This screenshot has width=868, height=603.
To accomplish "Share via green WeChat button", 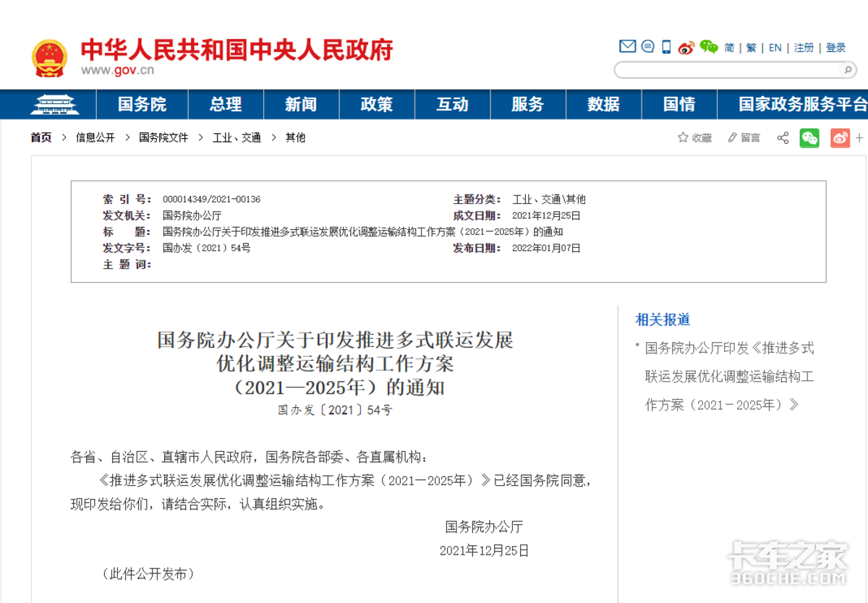I will pos(809,137).
